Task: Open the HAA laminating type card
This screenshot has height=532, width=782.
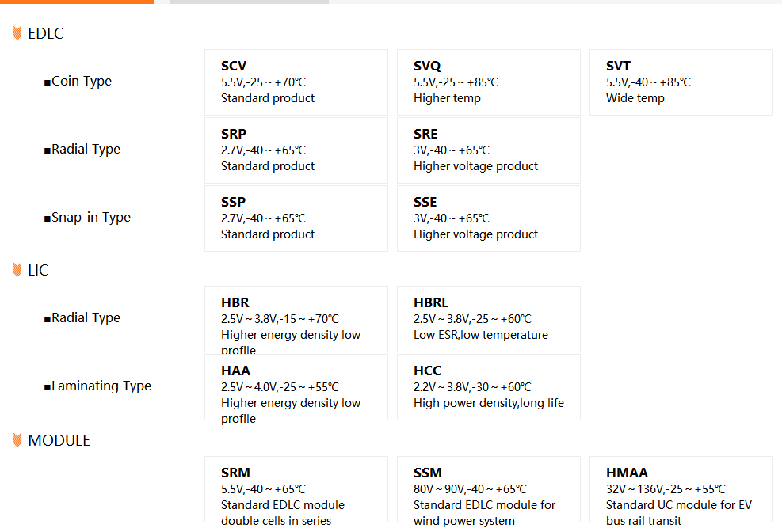Action: [296, 387]
